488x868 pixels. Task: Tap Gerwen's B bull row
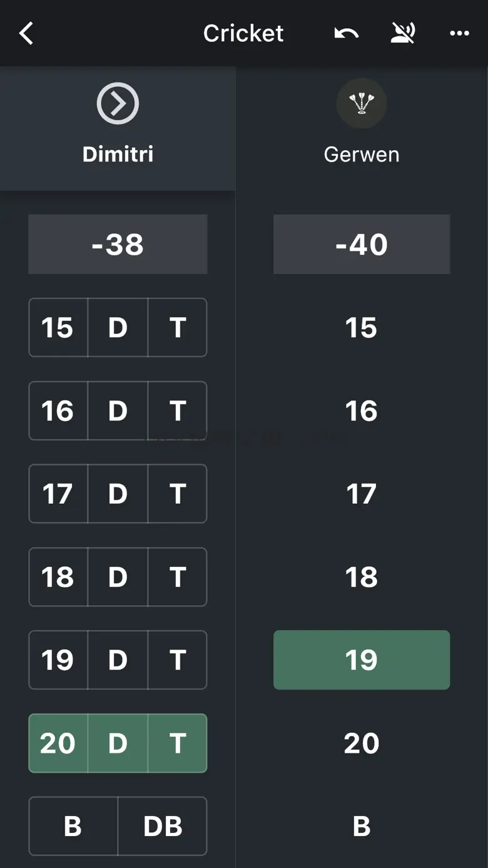click(362, 826)
